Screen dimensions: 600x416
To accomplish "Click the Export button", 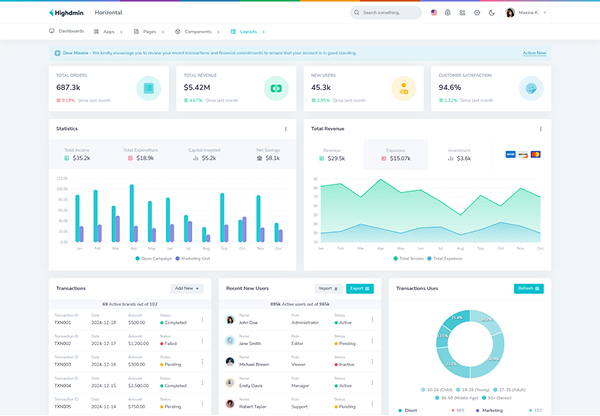I will point(360,289).
